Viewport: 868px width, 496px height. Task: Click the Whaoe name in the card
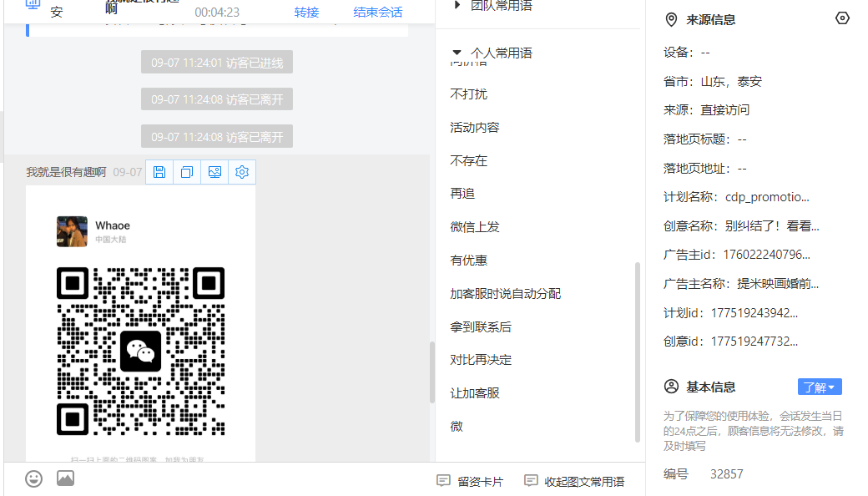click(113, 225)
